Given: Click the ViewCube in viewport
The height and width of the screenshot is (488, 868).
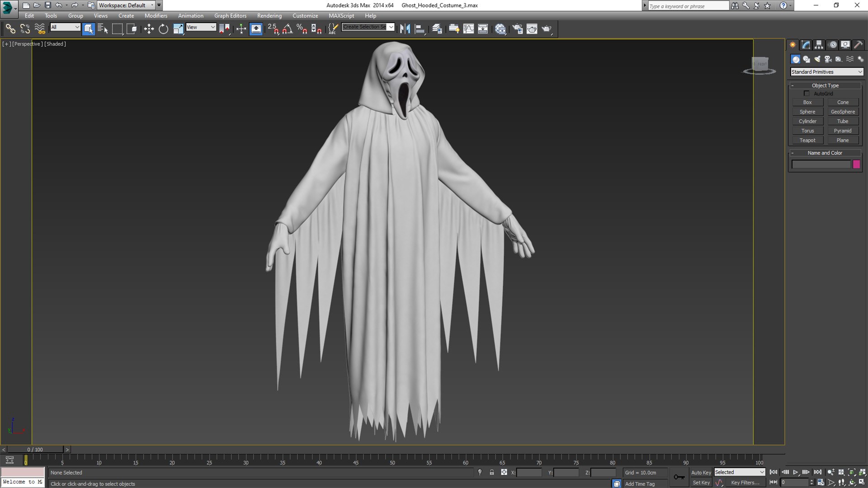Looking at the screenshot, I should [x=759, y=65].
